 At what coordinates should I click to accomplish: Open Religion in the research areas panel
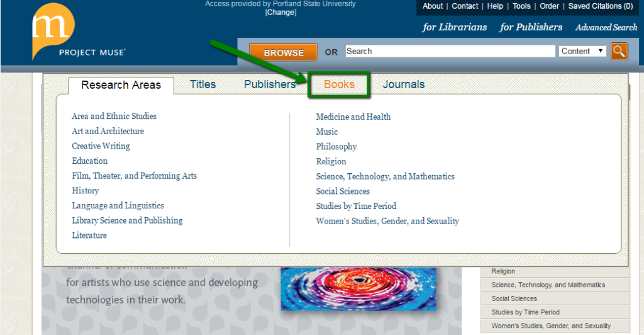331,162
